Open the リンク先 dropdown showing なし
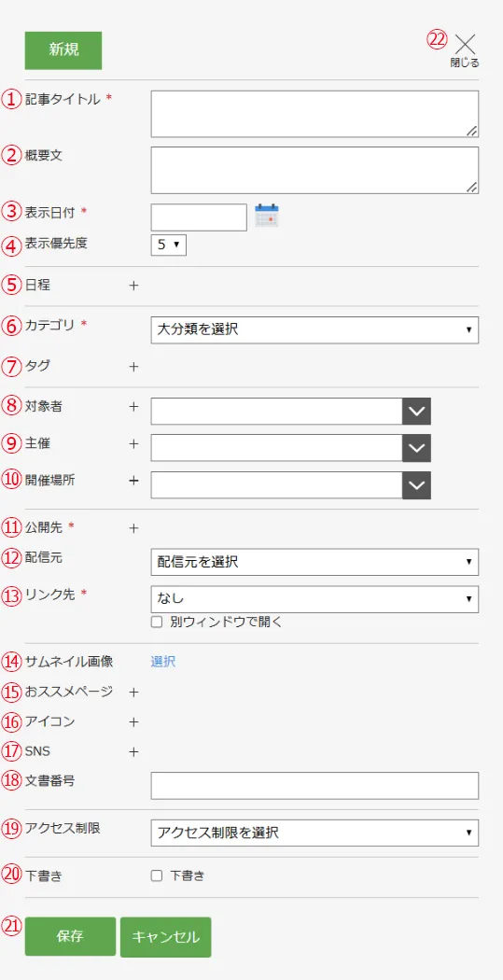Image resolution: width=503 pixels, height=980 pixels. click(314, 599)
